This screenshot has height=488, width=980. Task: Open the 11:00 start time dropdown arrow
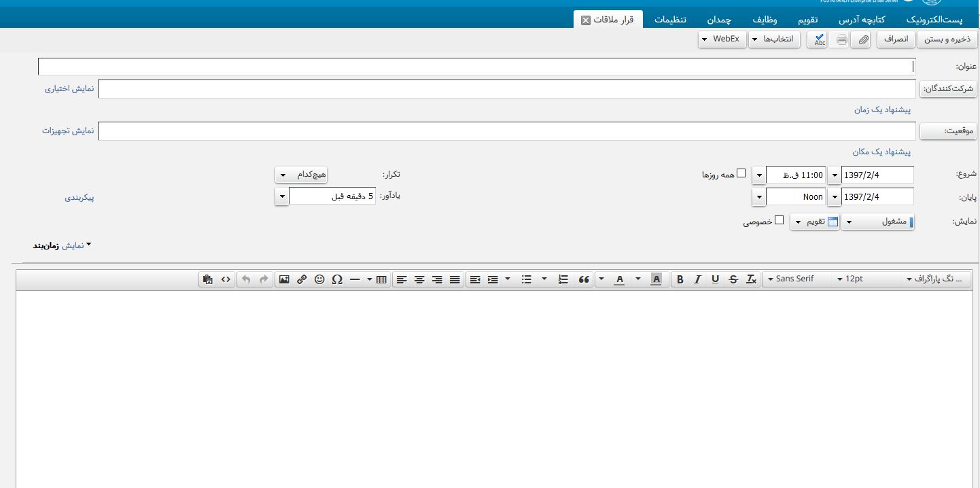758,175
